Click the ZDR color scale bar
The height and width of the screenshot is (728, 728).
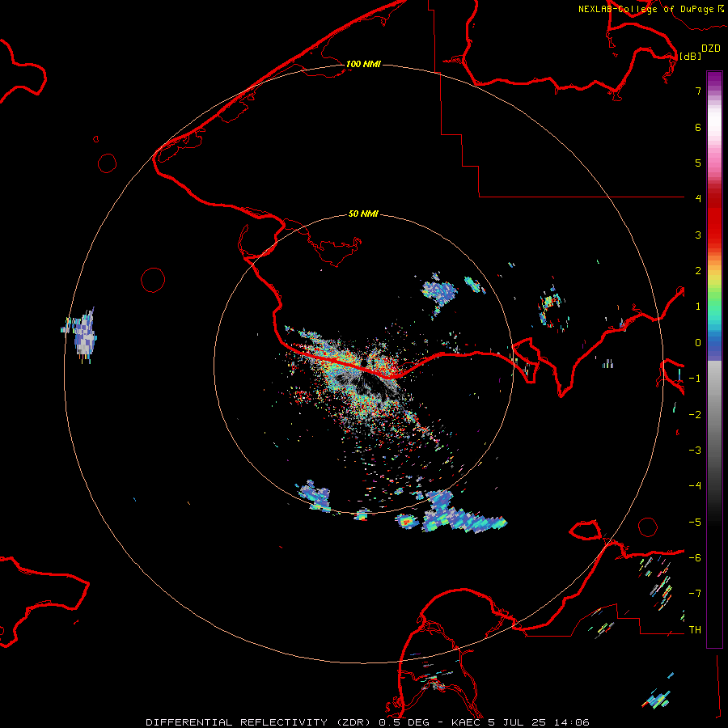point(714,359)
